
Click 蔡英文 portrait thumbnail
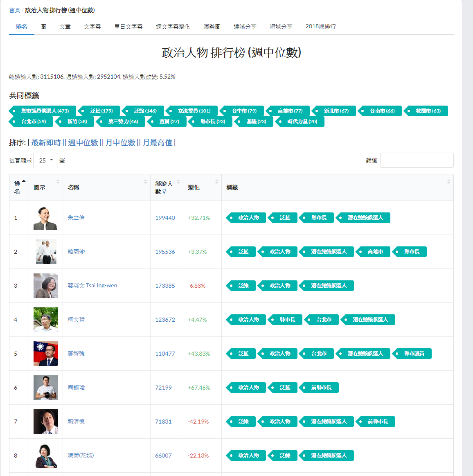tap(45, 286)
